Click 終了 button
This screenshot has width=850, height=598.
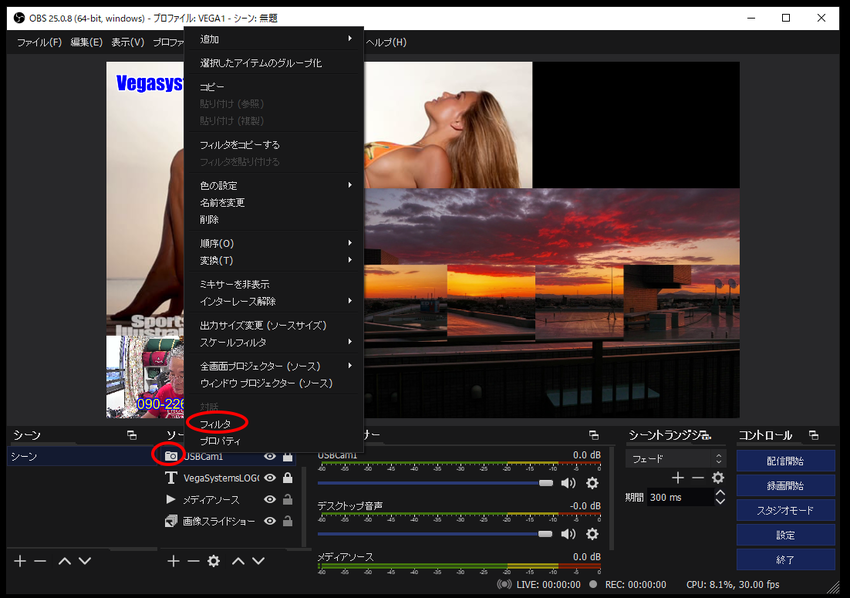coord(785,560)
